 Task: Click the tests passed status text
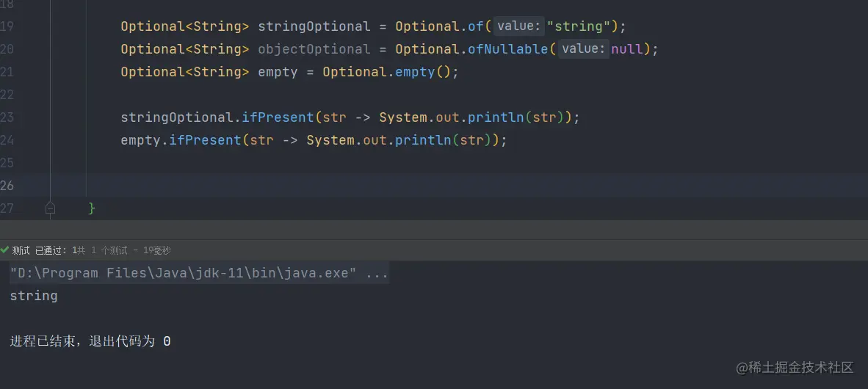[x=91, y=251]
